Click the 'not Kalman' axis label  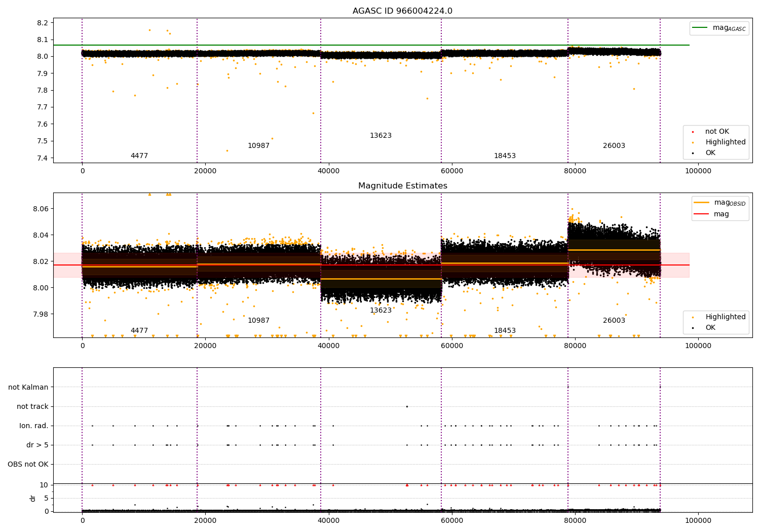tap(28, 387)
